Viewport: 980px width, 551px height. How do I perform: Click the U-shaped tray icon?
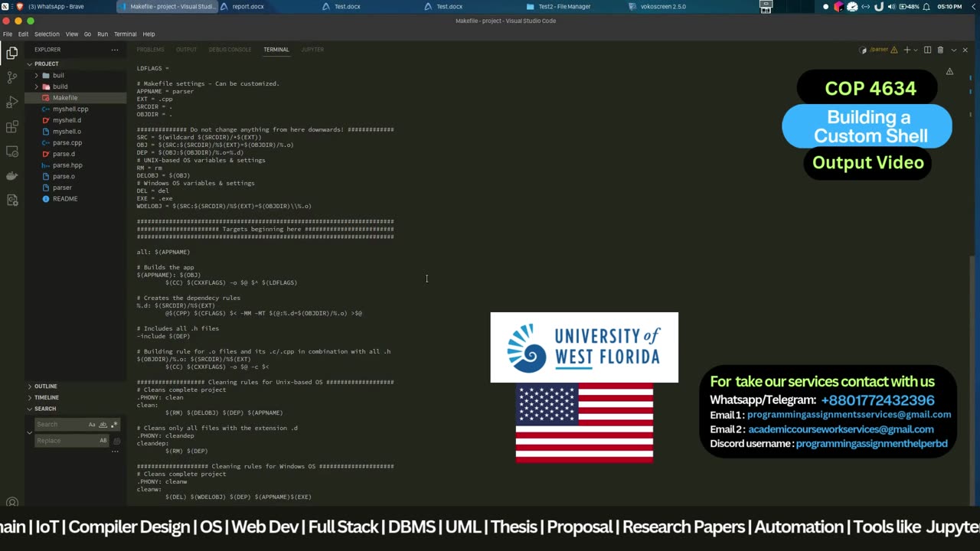pyautogui.click(x=879, y=6)
